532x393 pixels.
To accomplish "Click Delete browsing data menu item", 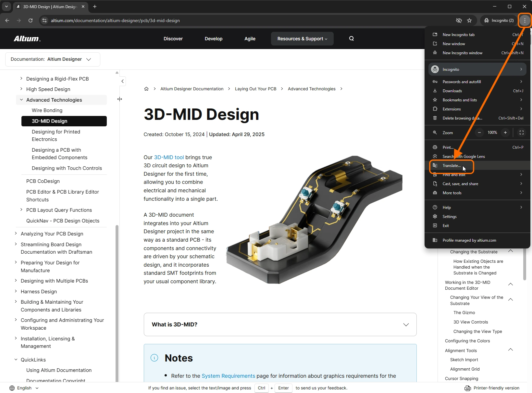I will 477,118.
